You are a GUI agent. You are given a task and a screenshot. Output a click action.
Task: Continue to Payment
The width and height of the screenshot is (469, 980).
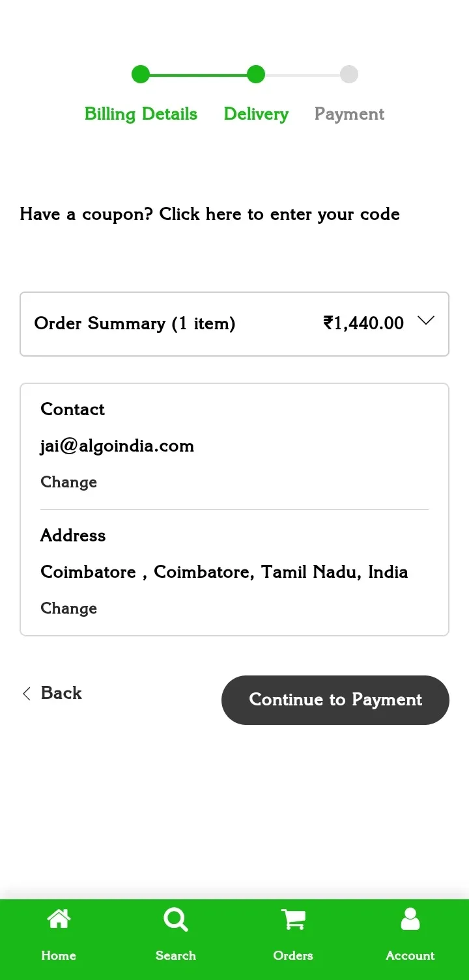[335, 700]
